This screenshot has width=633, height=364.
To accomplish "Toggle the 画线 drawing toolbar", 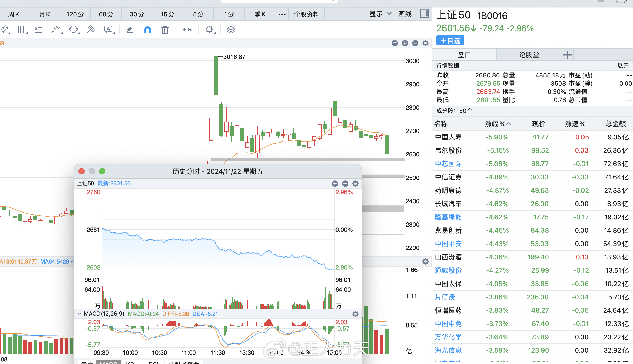I will coord(405,14).
